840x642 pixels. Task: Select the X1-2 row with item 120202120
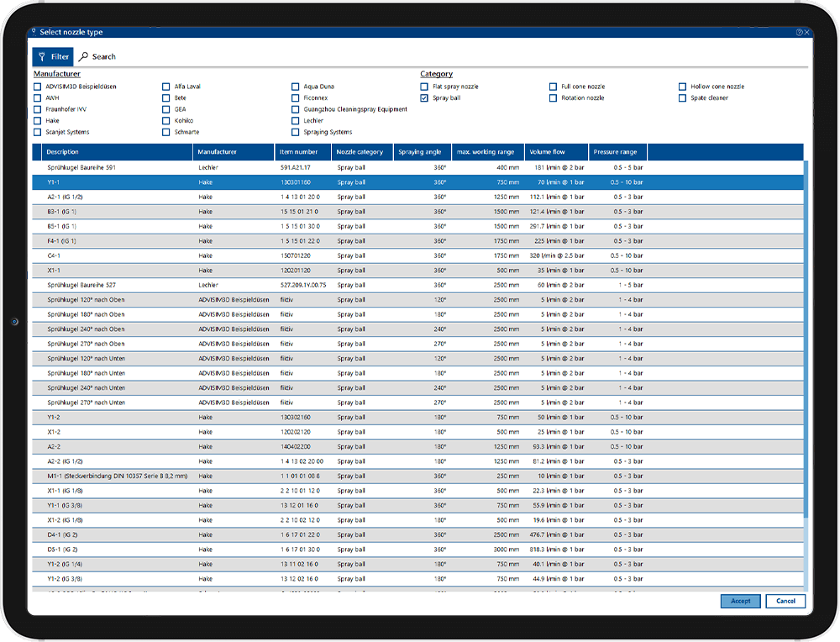click(417, 433)
